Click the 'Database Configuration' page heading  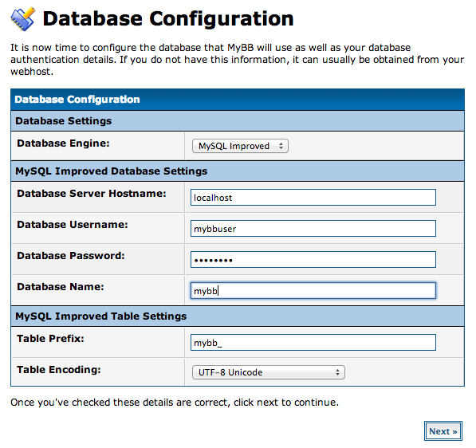coord(168,19)
